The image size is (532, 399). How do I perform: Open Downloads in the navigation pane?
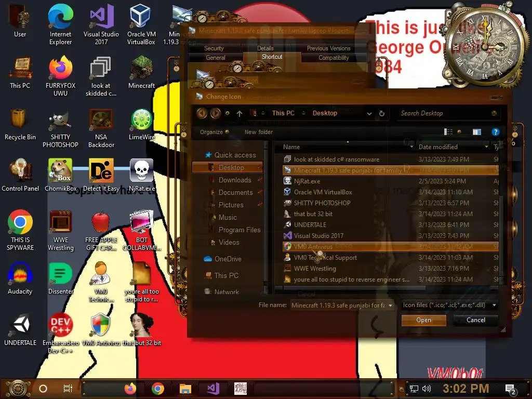pyautogui.click(x=235, y=180)
